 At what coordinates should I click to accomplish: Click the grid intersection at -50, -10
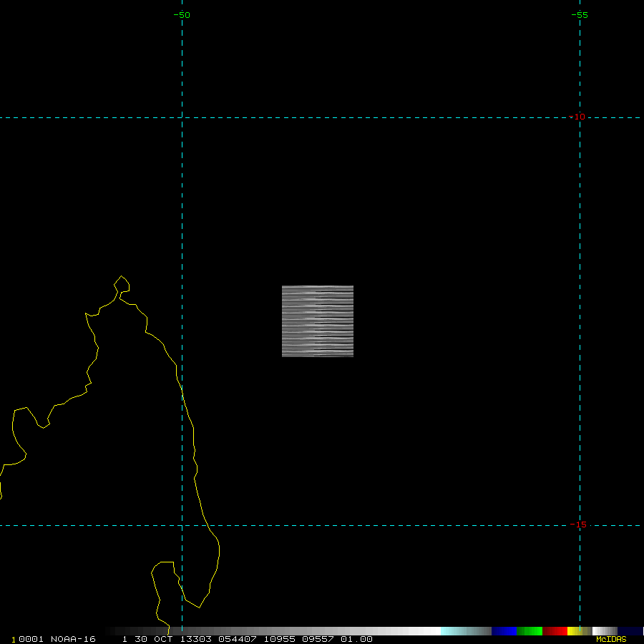tap(182, 117)
